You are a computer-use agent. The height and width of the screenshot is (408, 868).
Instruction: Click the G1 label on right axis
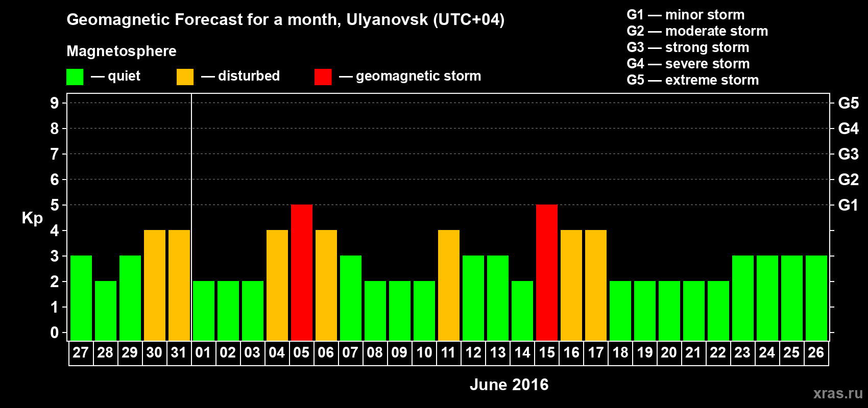pyautogui.click(x=849, y=205)
